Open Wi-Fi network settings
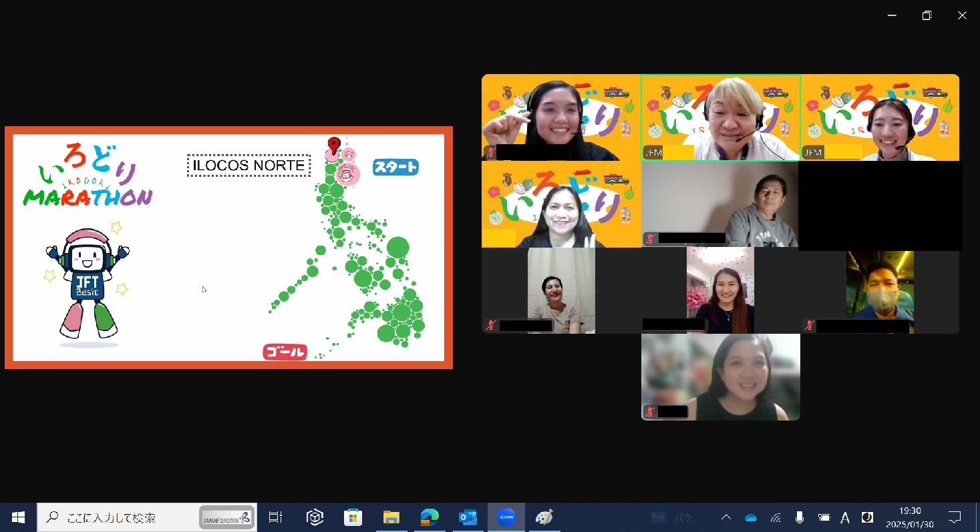The width and height of the screenshot is (980, 532). [776, 517]
